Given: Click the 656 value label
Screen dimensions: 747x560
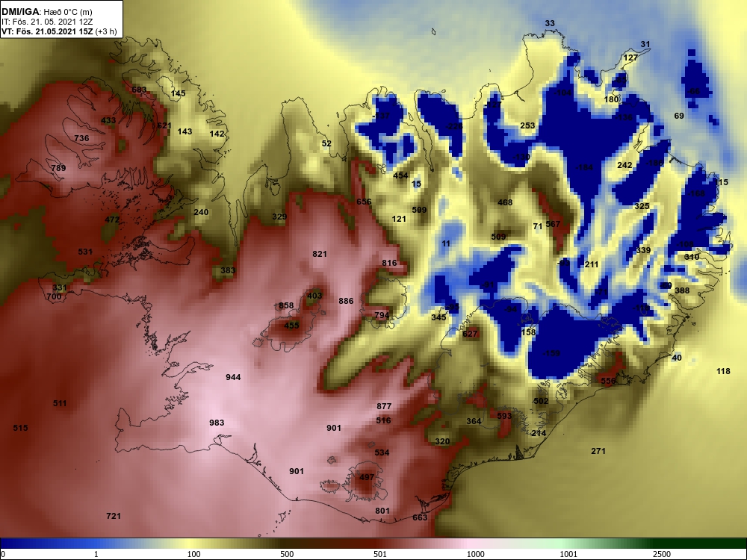Looking at the screenshot, I should (x=364, y=202).
